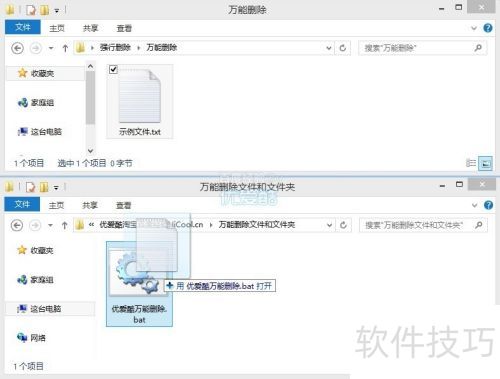Screen dimensions: 500x379
Task: Switch to details view in 万能删除 window
Action: point(471,163)
